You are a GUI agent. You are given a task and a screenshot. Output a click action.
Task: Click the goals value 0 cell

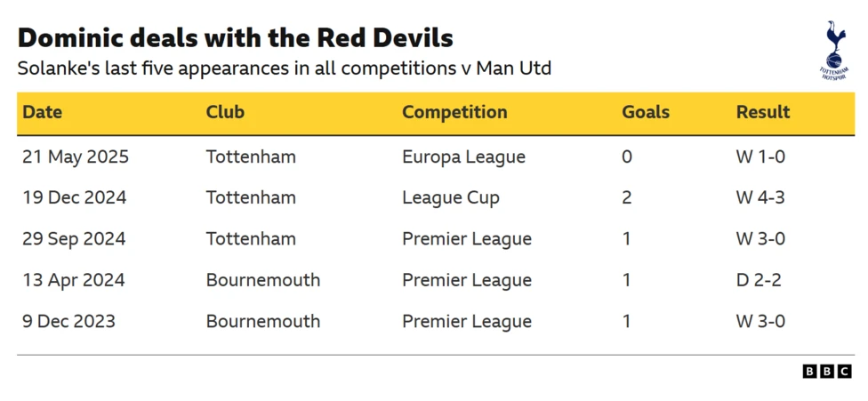(x=627, y=157)
